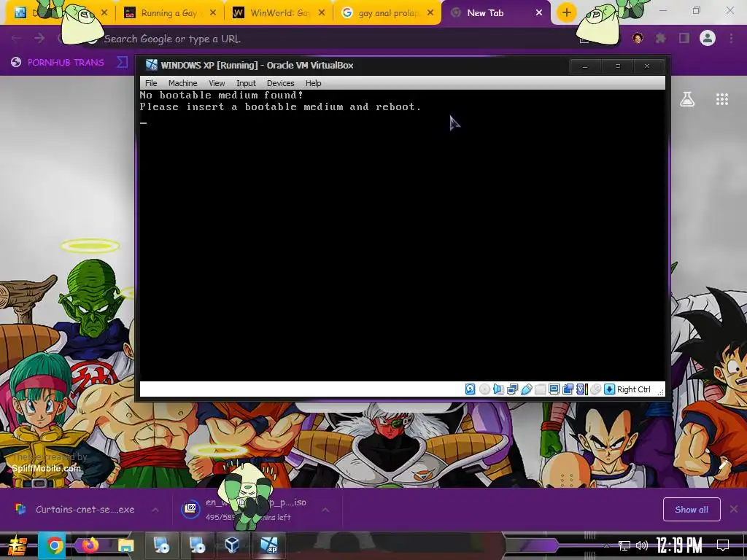
Task: Open the File menu in VirtualBox
Action: click(x=151, y=83)
